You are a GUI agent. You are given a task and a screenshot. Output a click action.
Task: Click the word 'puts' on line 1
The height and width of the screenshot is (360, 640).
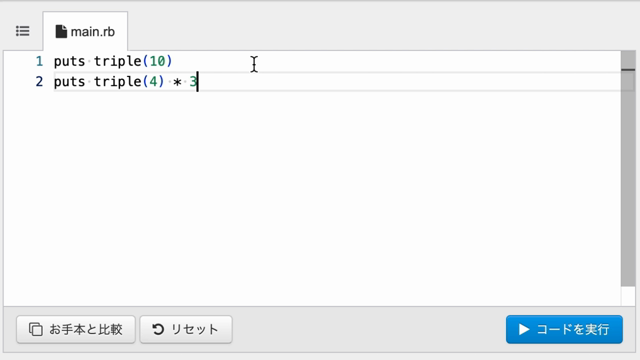point(69,62)
